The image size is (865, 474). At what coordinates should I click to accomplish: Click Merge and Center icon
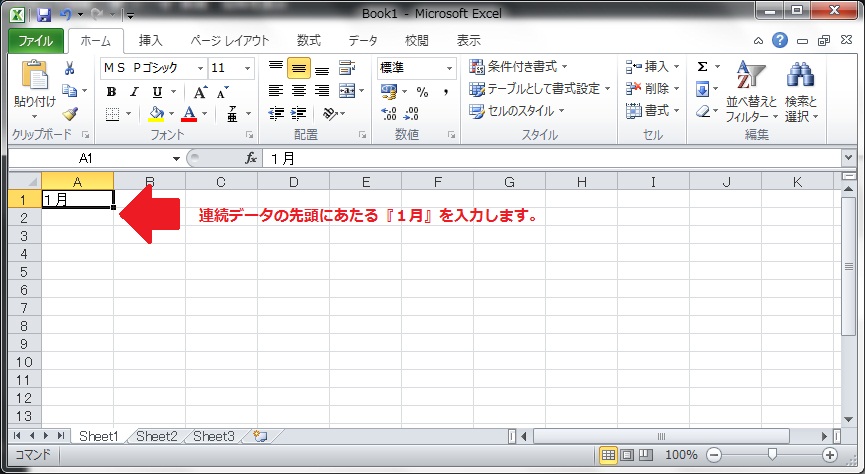[347, 91]
